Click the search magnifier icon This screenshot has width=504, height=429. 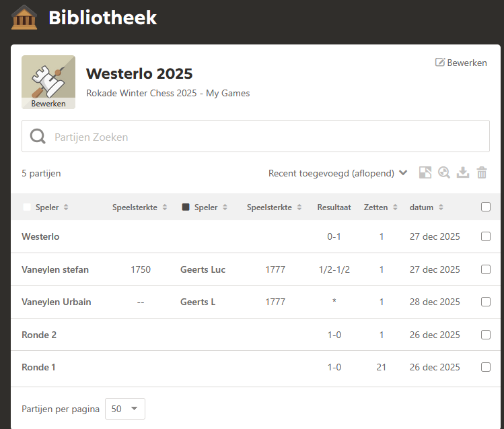pos(38,137)
